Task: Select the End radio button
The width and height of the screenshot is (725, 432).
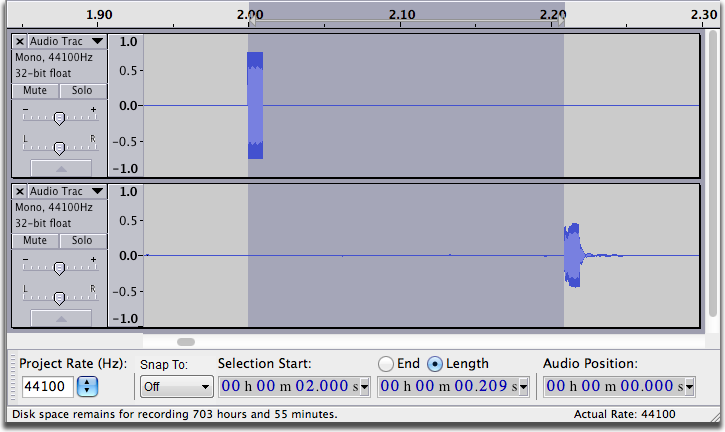Action: tap(385, 364)
